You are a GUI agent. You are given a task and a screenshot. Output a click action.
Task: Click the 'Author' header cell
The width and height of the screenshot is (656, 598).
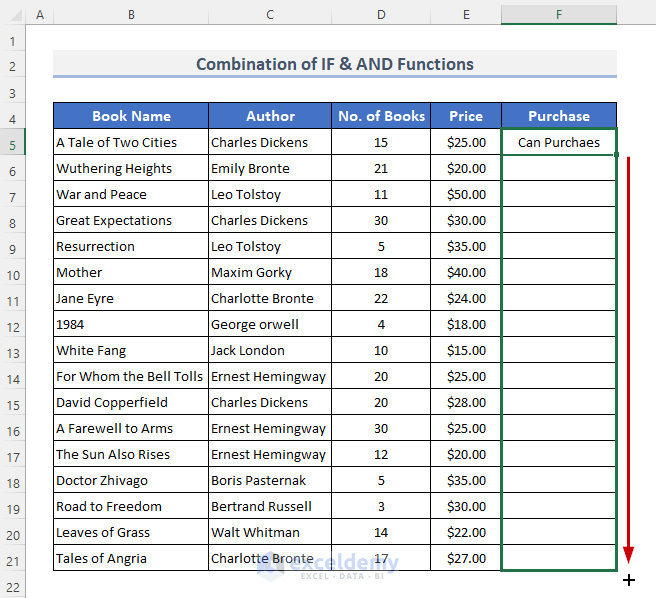click(270, 116)
